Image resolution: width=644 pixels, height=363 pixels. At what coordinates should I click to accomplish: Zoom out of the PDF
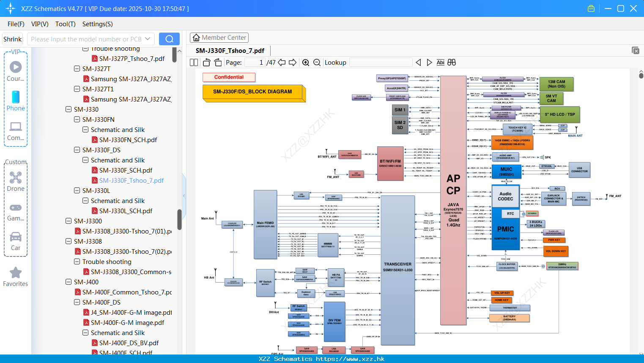(x=317, y=63)
